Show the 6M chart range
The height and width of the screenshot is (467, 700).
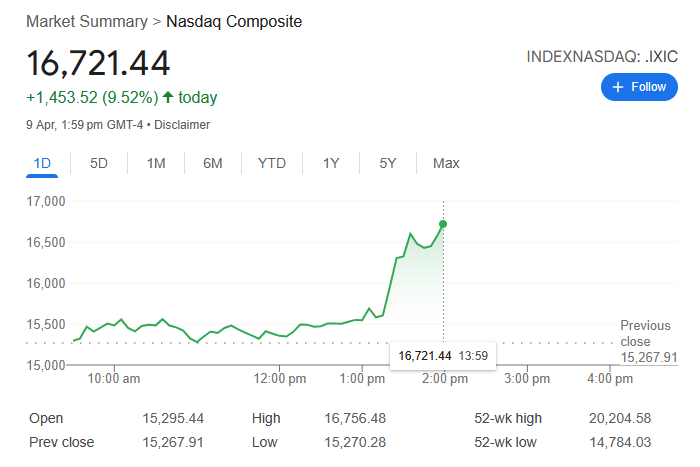point(213,163)
